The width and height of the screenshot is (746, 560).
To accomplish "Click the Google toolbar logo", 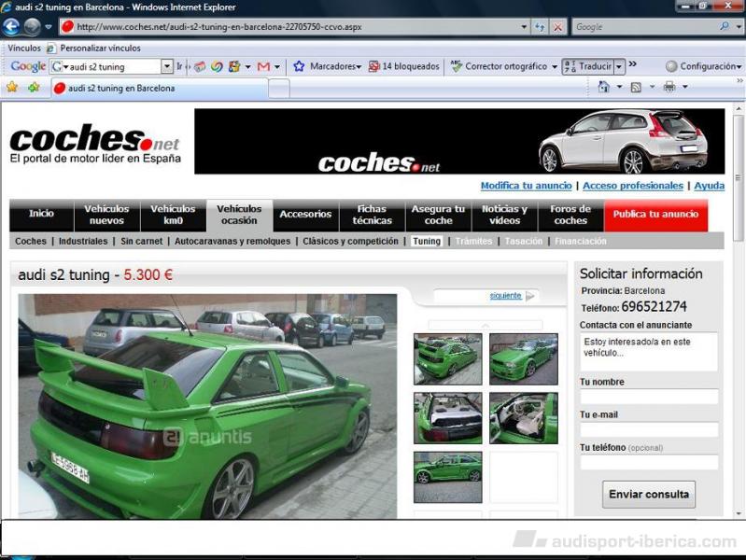I will click(28, 66).
